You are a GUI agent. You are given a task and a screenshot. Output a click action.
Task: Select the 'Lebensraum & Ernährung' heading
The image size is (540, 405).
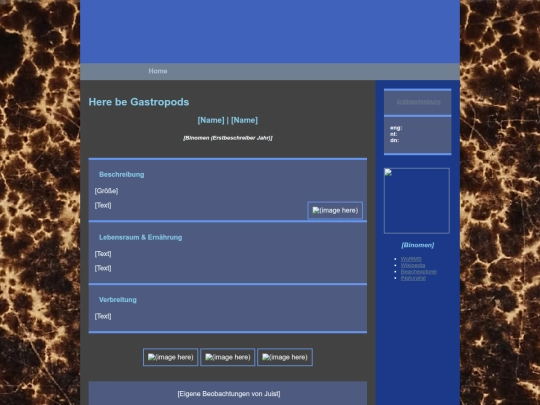point(141,237)
